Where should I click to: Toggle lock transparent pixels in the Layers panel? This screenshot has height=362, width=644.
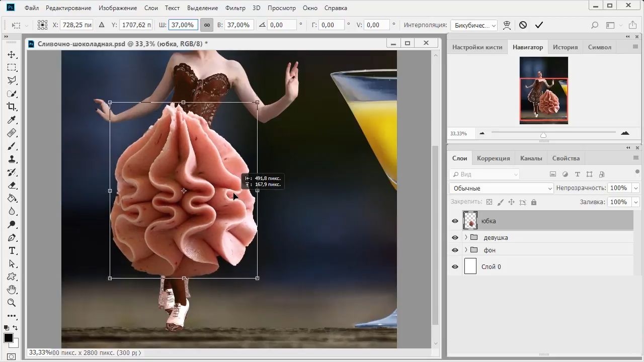click(x=489, y=202)
